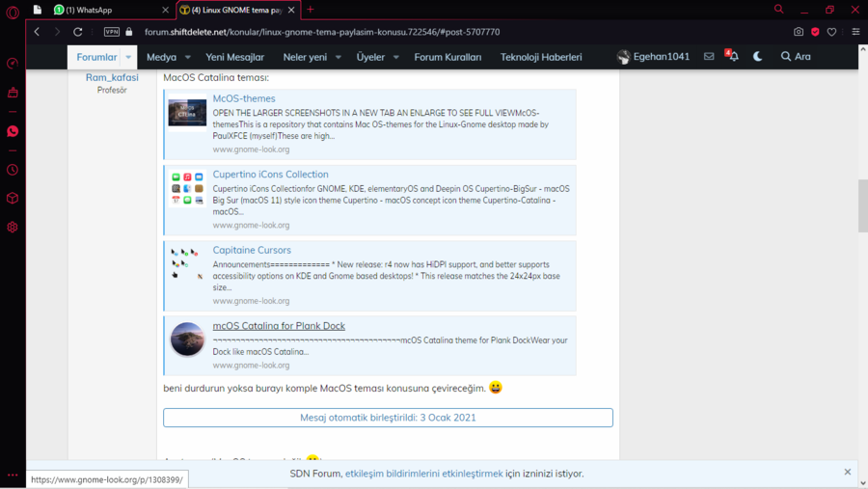Viewport: 868px width, 489px height.
Task: Expand the Medya dropdown arrow
Action: (x=188, y=57)
